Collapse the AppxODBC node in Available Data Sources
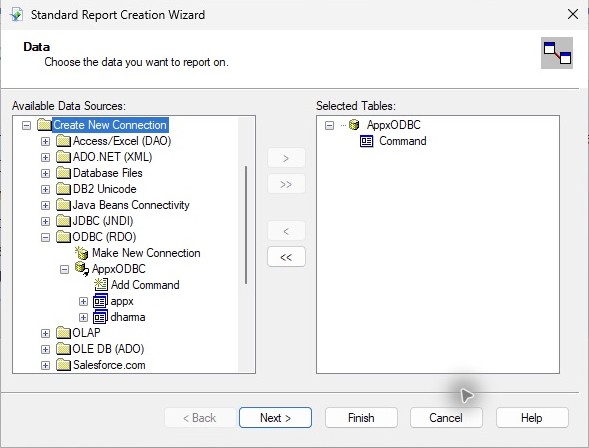589x448 pixels. click(x=65, y=269)
